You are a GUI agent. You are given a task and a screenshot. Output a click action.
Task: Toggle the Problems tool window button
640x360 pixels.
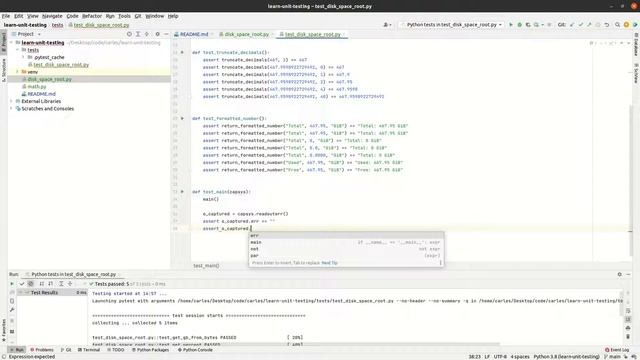(x=42, y=350)
